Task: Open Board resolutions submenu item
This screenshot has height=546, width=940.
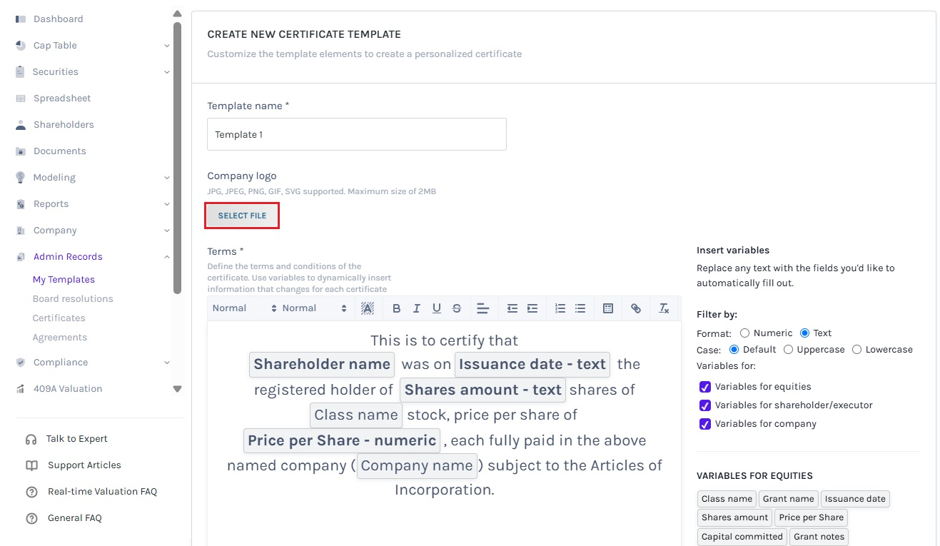Action: pos(73,298)
